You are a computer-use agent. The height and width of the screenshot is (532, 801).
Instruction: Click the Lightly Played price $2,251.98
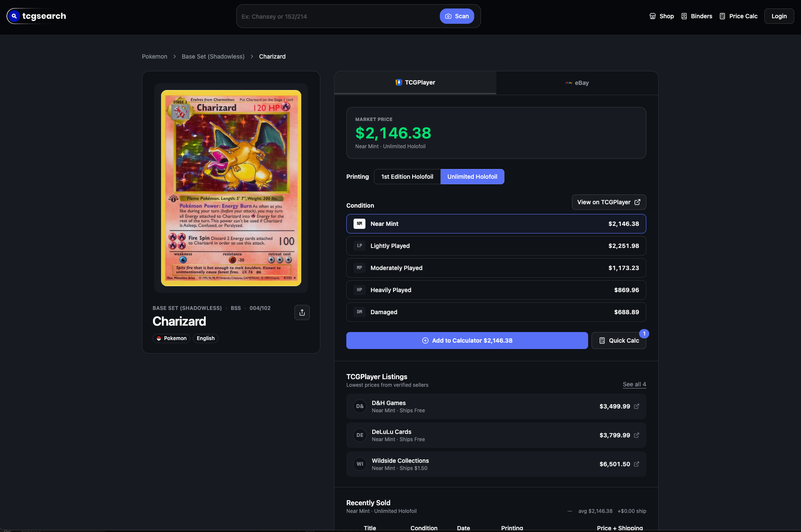click(624, 246)
